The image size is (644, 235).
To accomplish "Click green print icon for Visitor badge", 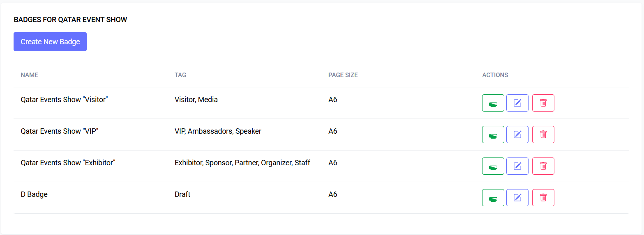I will click(x=493, y=103).
